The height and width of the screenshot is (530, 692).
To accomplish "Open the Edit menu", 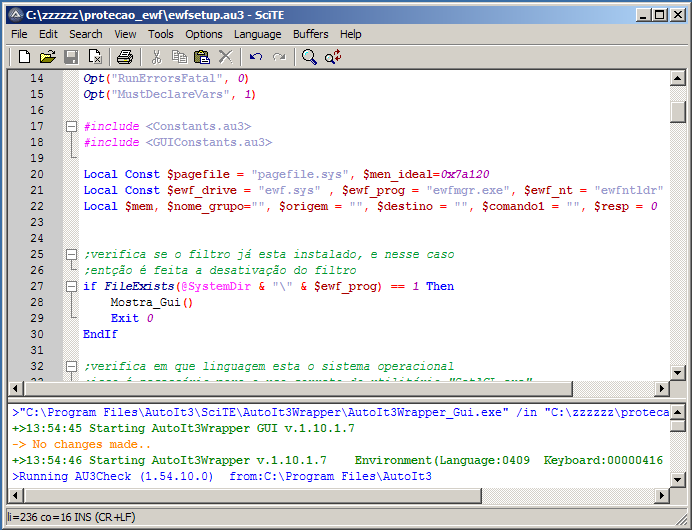I will coord(48,34).
